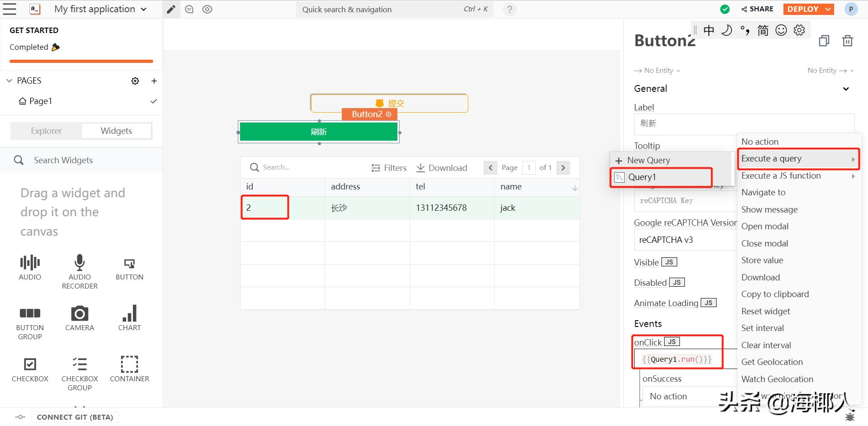Toggle JS mode for Disabled property
The image size is (868, 426).
pyautogui.click(x=677, y=283)
